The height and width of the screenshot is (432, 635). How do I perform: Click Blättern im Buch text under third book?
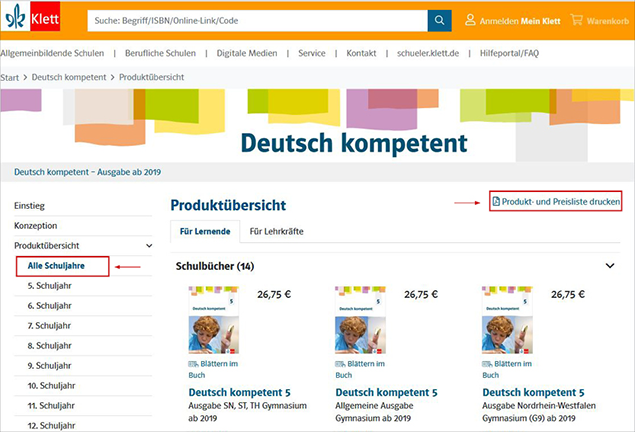[507, 369]
